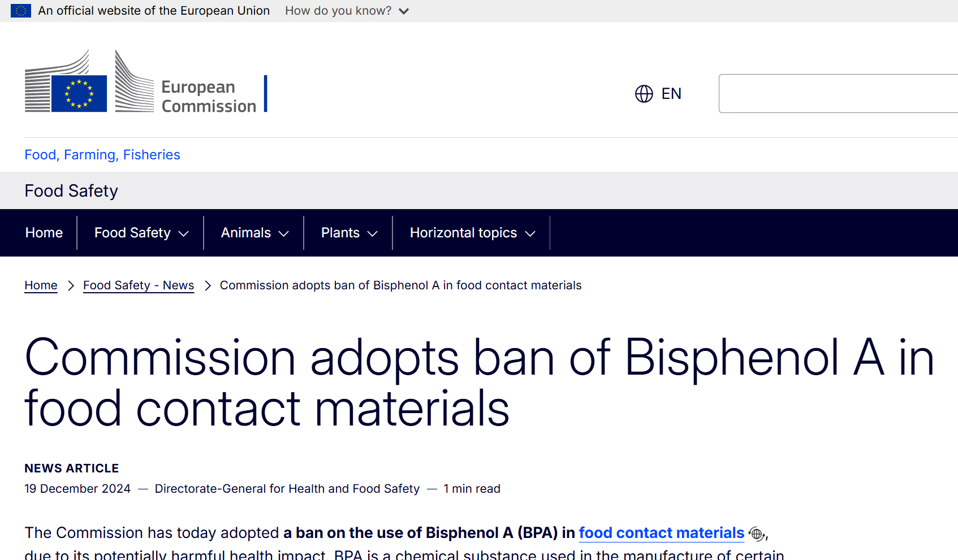Expand the Animals navigation menu
Image resolution: width=958 pixels, height=560 pixels.
click(254, 233)
